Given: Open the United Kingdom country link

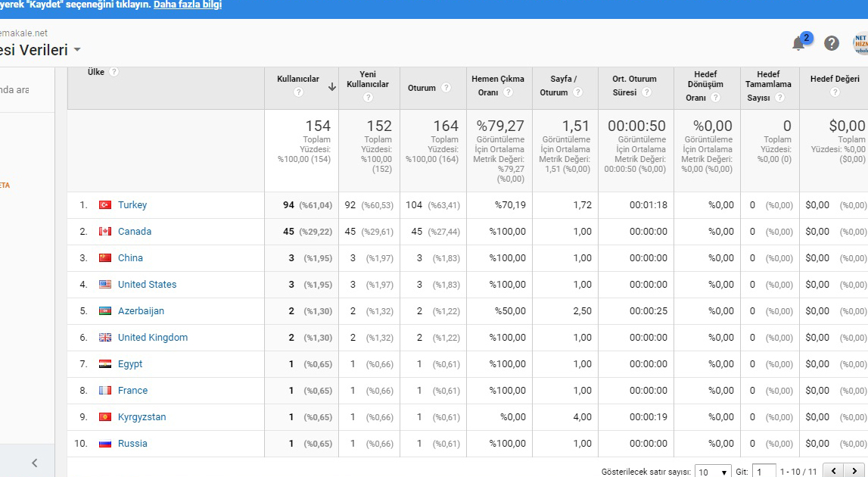Looking at the screenshot, I should [x=153, y=338].
